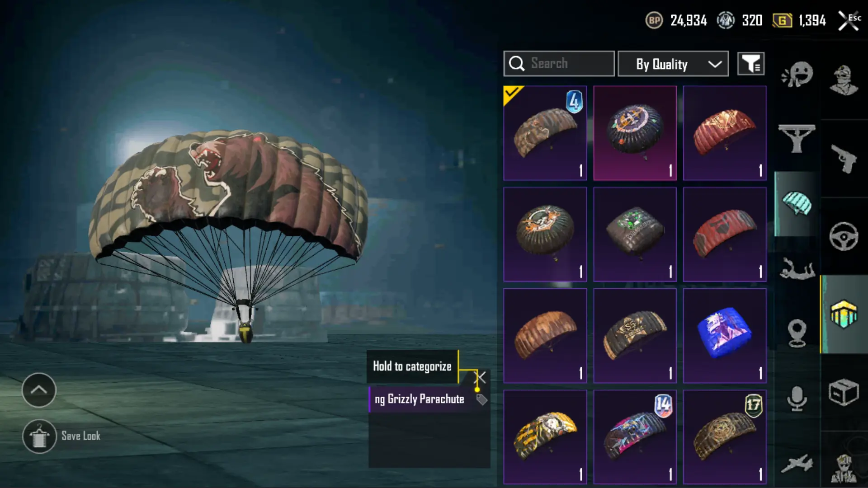Screen dimensions: 868x488
Task: Expand the By Quality sort dropdown
Action: (x=673, y=64)
